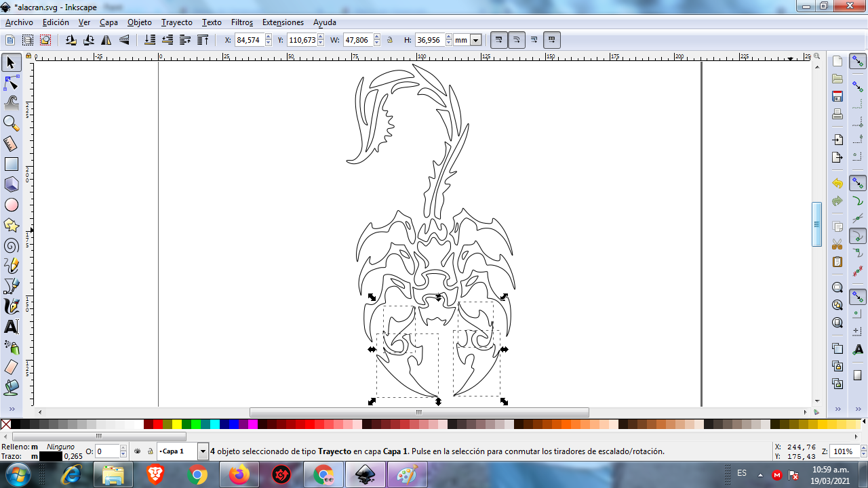Click the X coordinate input field
This screenshot has height=488, width=868.
click(x=249, y=40)
